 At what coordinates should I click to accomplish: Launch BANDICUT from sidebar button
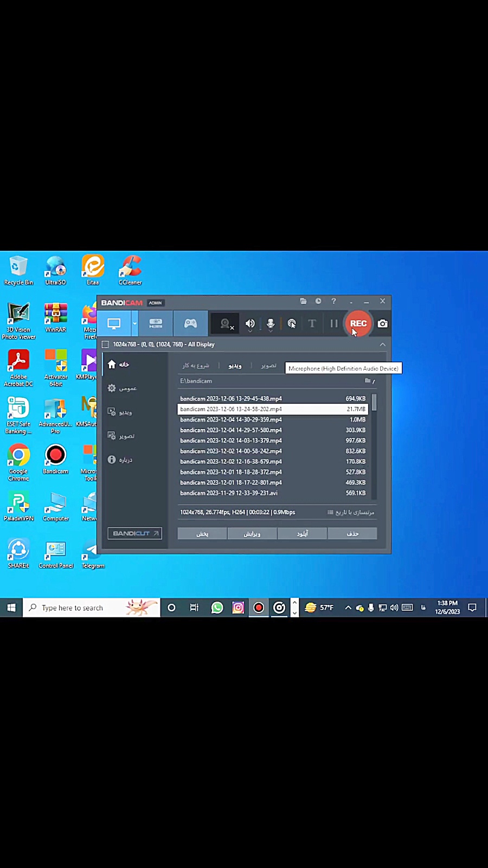click(x=134, y=533)
